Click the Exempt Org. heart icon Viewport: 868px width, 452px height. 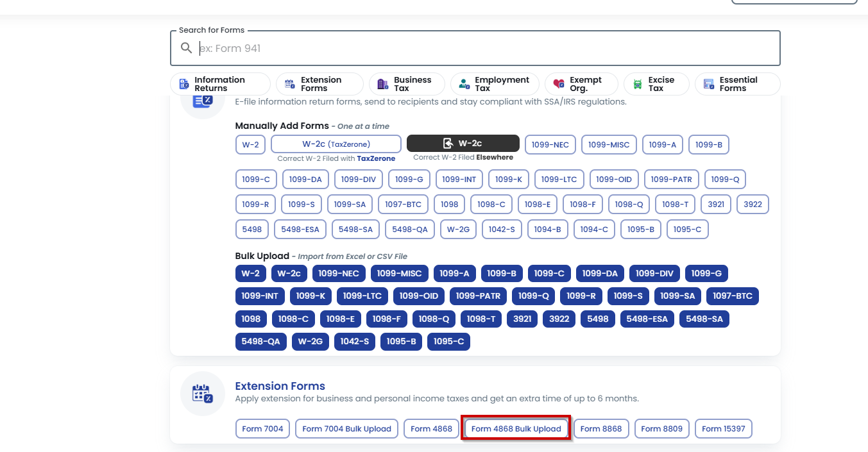pos(559,84)
